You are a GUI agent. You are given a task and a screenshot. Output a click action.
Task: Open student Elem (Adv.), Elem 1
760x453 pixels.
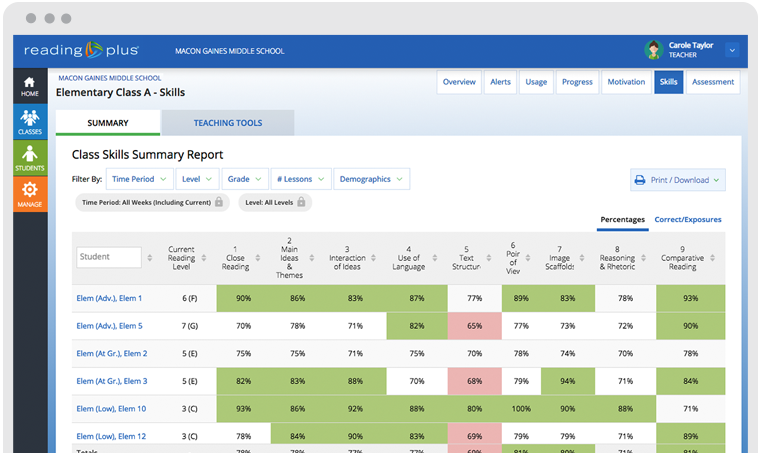tap(109, 298)
